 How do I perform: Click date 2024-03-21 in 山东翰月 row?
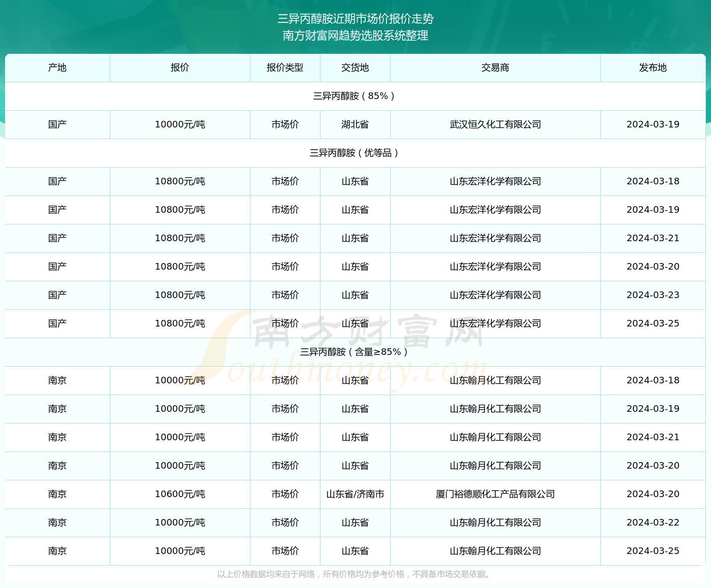click(653, 437)
